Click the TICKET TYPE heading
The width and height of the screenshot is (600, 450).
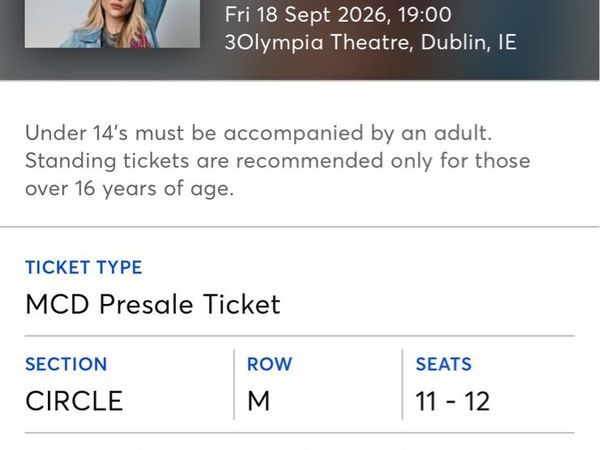84,267
